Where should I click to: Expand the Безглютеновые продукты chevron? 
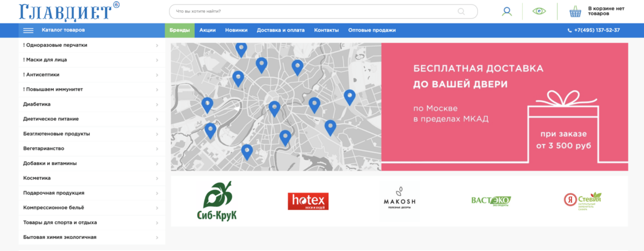(x=157, y=134)
